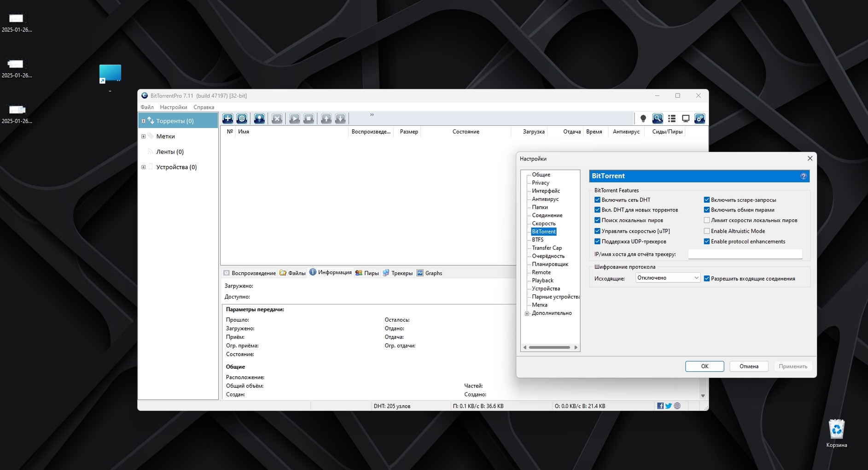Expand 'Дополнительно' in settings tree
Viewport: 868px width, 470px height.
527,313
